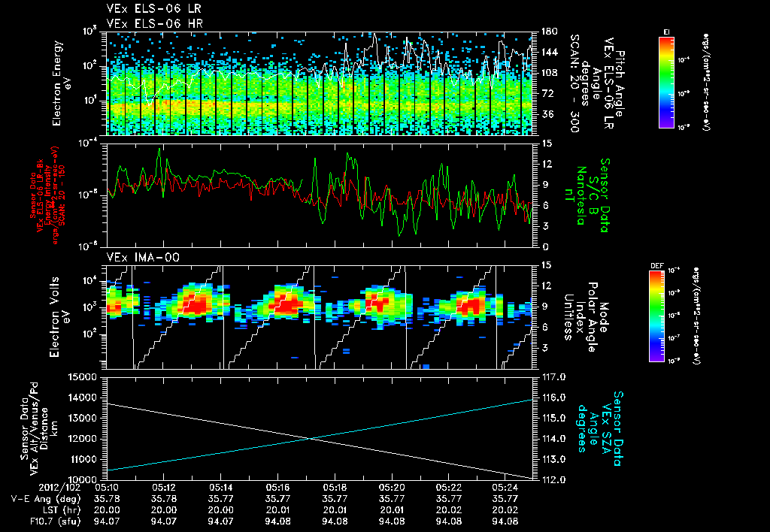Select the "VEx ELS-06 HR" title text
This screenshot has height=532, width=770.
point(154,23)
